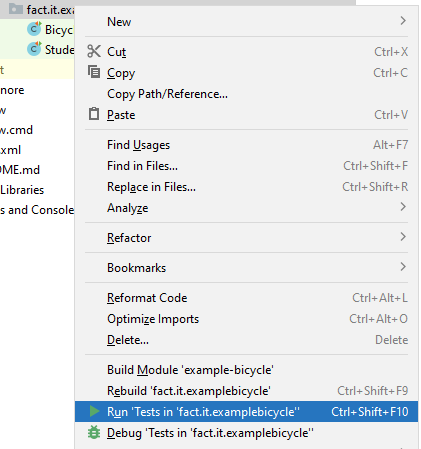Select the w.cmd file in tree

pyautogui.click(x=16, y=130)
